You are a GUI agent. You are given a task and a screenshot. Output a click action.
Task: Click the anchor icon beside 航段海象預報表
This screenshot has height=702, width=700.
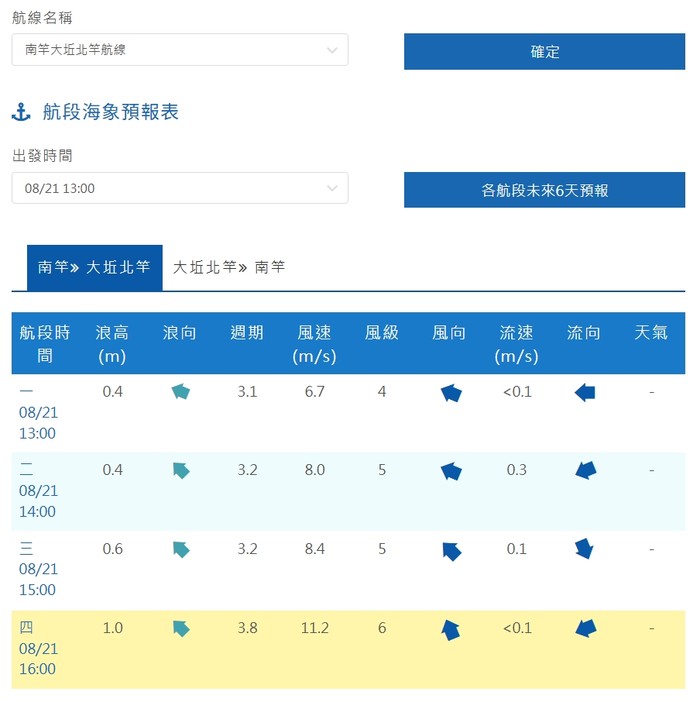tap(21, 112)
